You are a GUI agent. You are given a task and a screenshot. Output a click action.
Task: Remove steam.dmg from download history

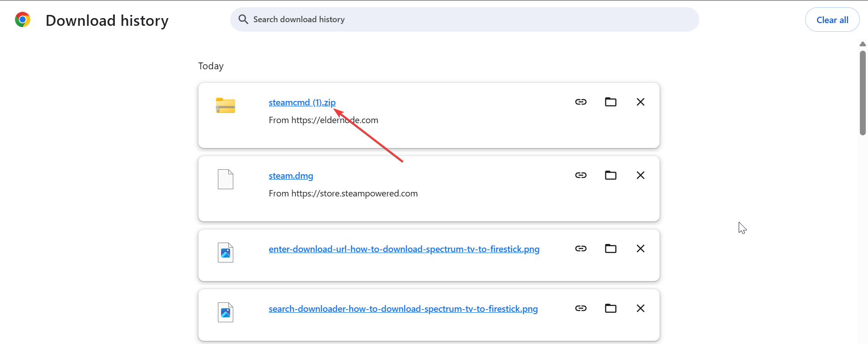(640, 175)
